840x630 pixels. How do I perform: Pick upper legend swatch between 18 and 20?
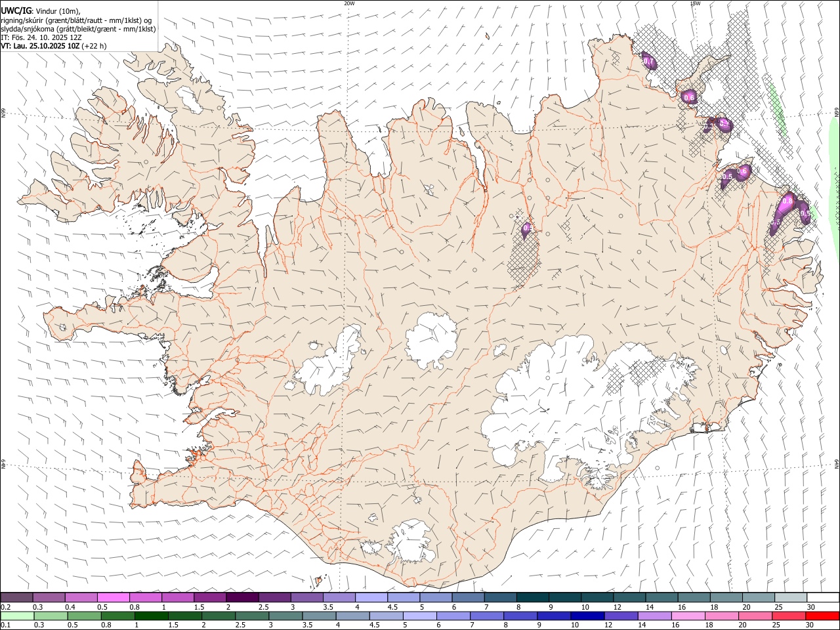725,597
